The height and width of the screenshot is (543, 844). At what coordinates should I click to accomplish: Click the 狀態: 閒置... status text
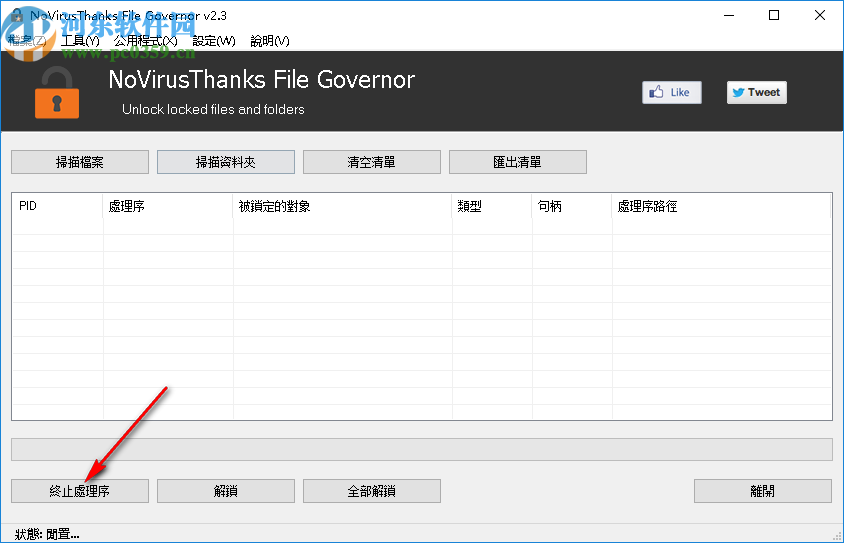47,534
